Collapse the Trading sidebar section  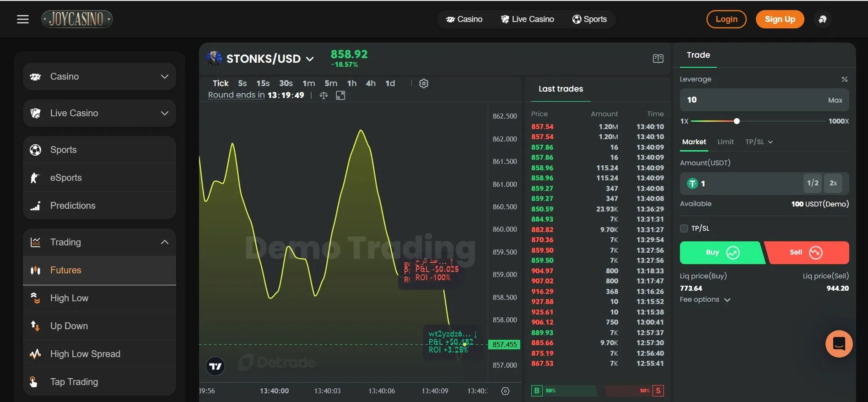coord(99,242)
